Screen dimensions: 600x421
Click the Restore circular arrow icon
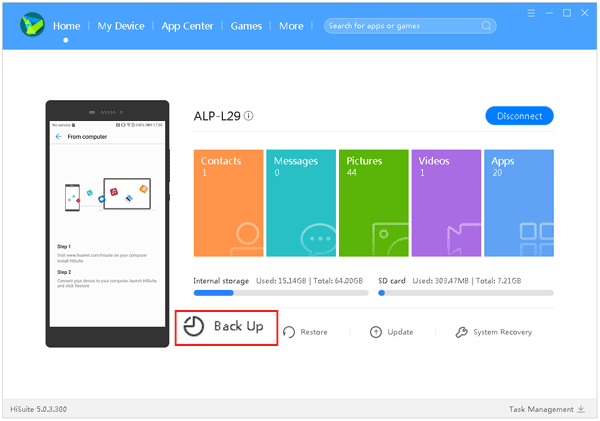(289, 332)
